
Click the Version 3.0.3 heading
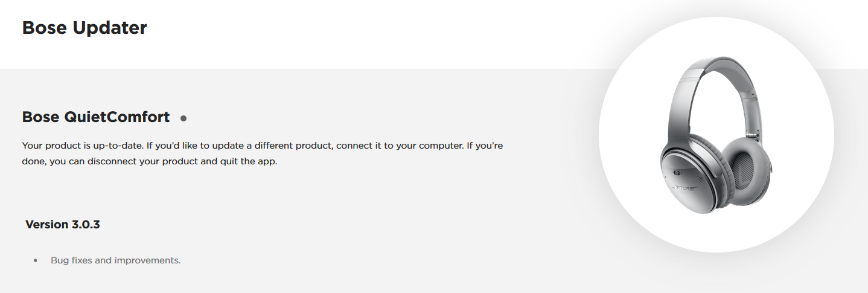[63, 225]
